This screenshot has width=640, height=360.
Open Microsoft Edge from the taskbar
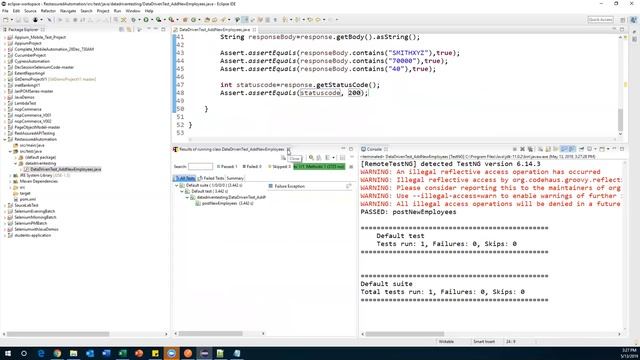click(x=41, y=353)
